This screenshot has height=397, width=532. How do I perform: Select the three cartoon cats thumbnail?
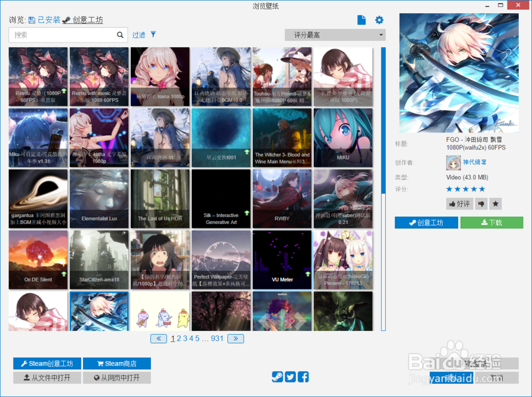click(160, 311)
